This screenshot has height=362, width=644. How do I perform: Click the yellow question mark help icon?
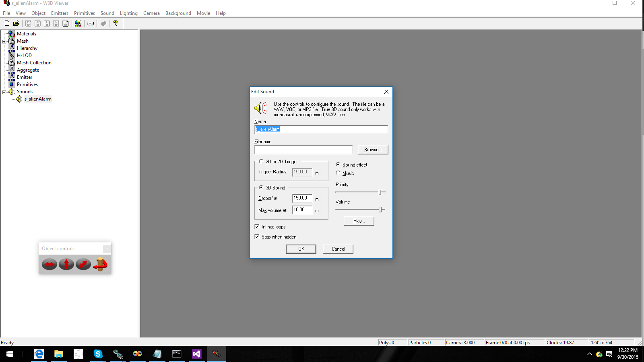(116, 23)
